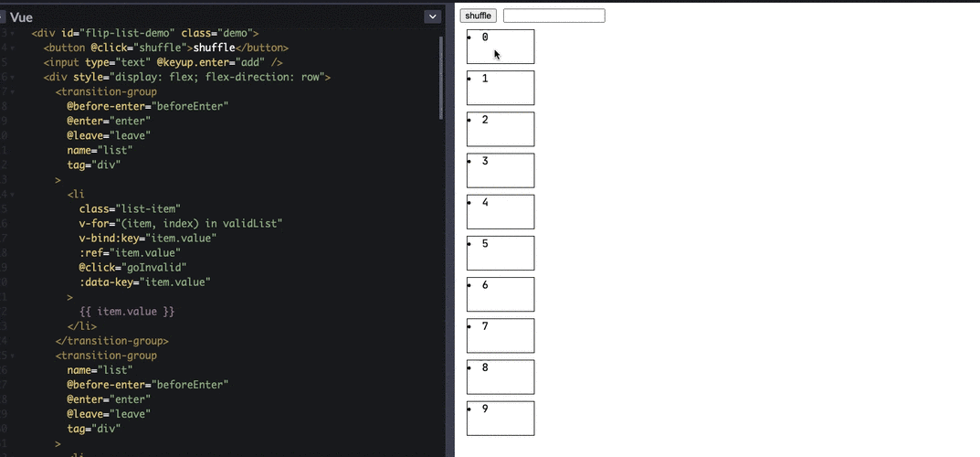Collapse the button shuffle line fold arrow
The height and width of the screenshot is (457, 980).
pyautogui.click(x=13, y=48)
